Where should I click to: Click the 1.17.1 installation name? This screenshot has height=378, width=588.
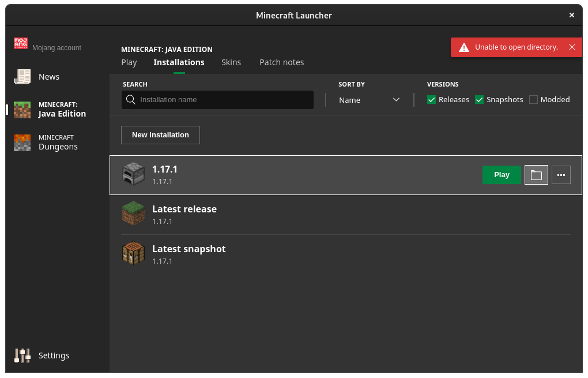(165, 169)
